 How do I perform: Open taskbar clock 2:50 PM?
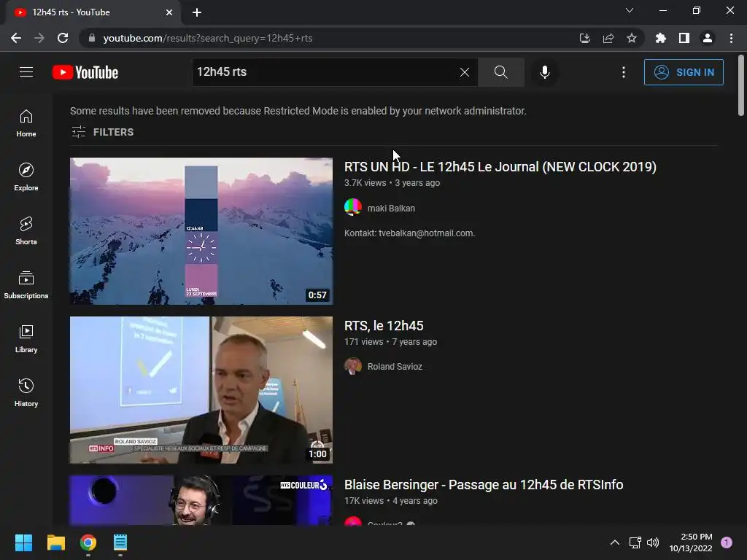pyautogui.click(x=691, y=542)
